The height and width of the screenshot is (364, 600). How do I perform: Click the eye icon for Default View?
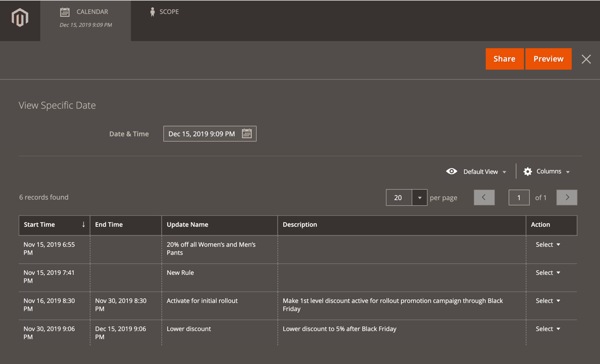[452, 171]
